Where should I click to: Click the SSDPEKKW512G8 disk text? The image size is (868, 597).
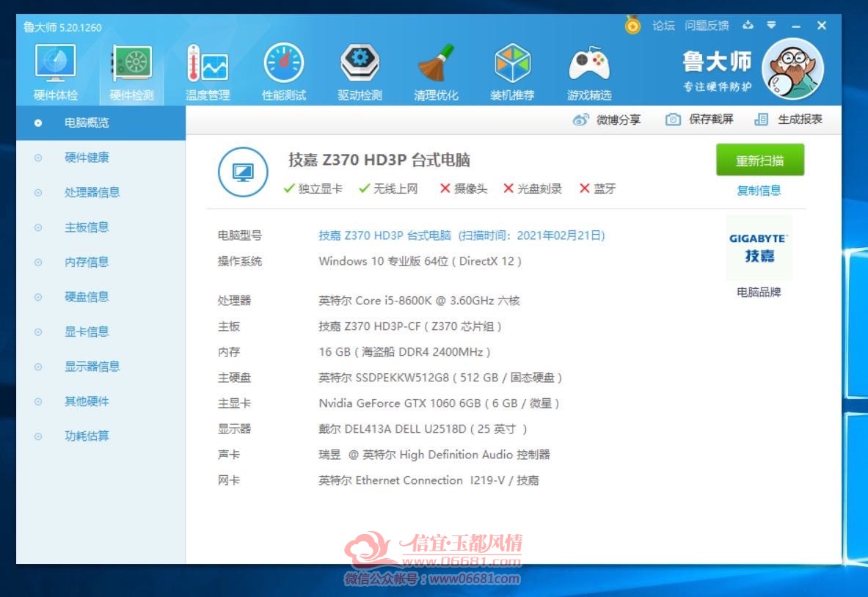[440, 378]
